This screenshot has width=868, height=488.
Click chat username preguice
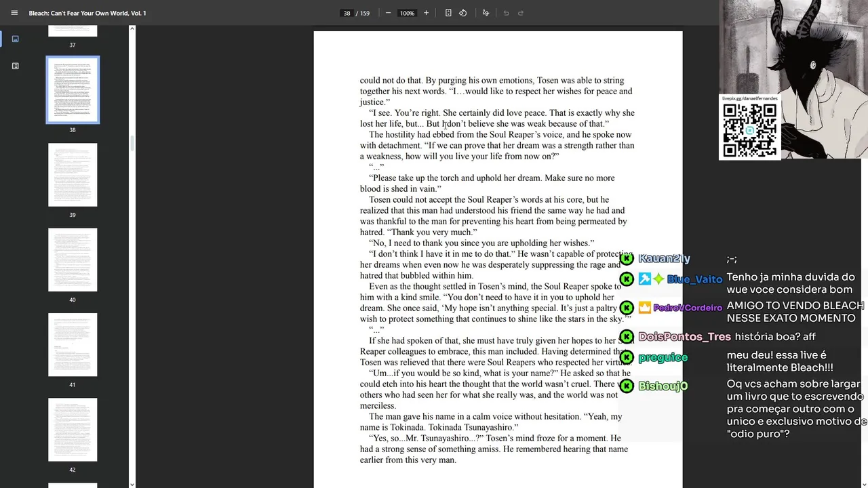pos(663,357)
